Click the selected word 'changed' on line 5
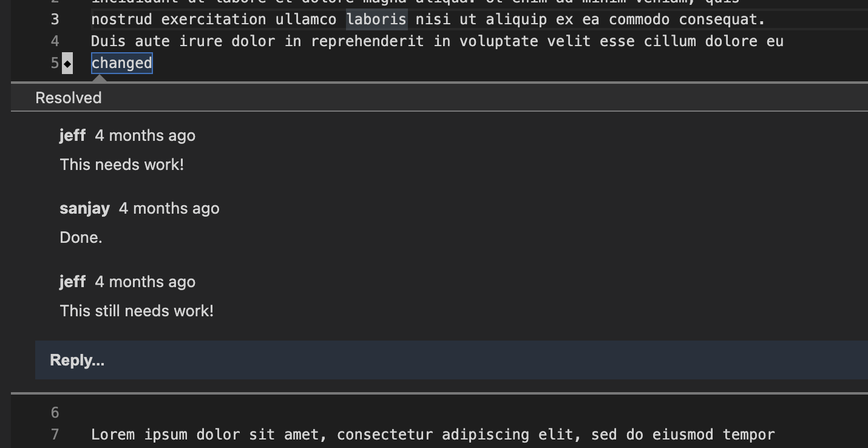 (121, 63)
